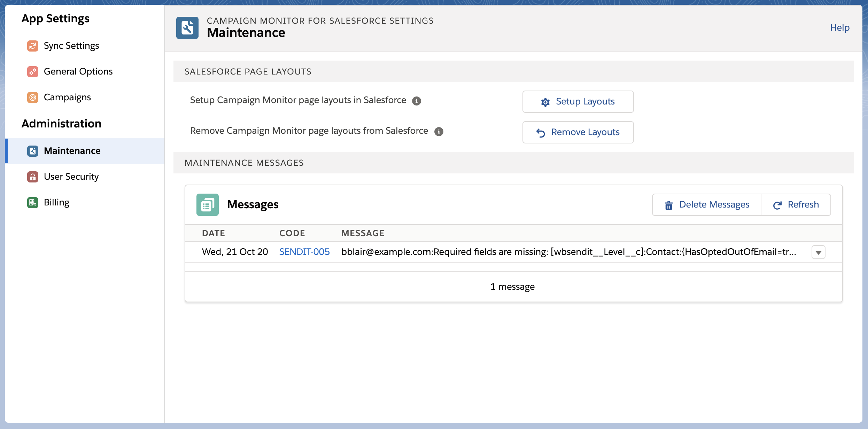
Task: Go to General Options settings
Action: click(78, 71)
